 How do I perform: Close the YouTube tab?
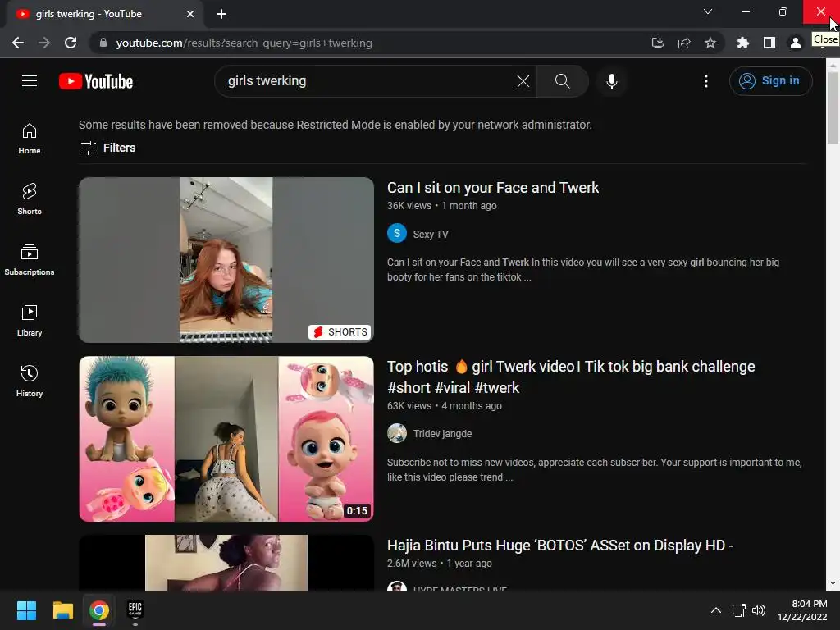click(189, 14)
